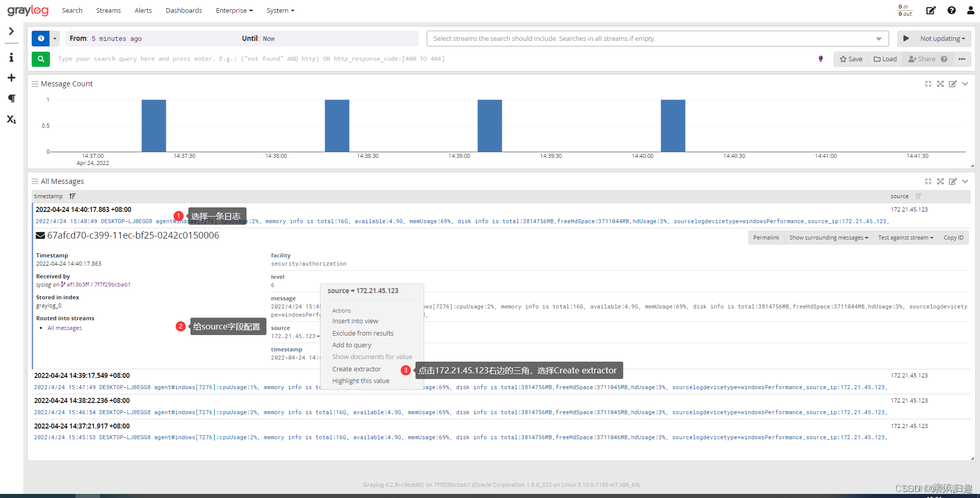Open the view description sidebar icon
This screenshot has width=980, height=498.
point(11,58)
